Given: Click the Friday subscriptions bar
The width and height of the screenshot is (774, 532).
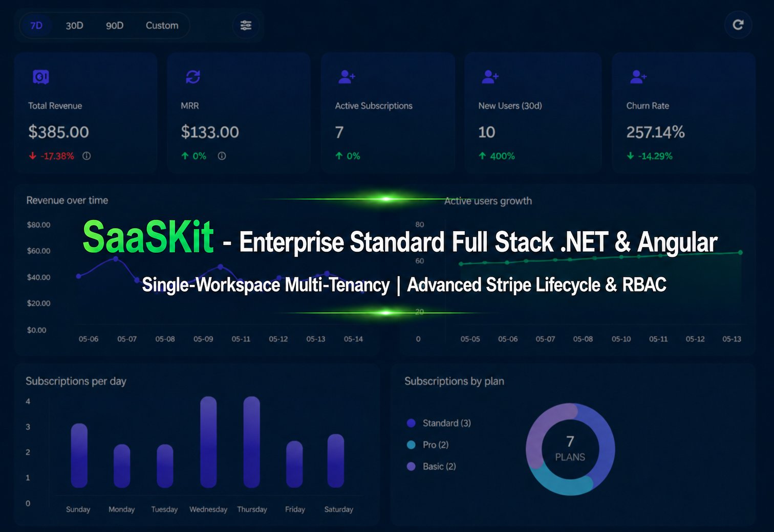Looking at the screenshot, I should (294, 464).
